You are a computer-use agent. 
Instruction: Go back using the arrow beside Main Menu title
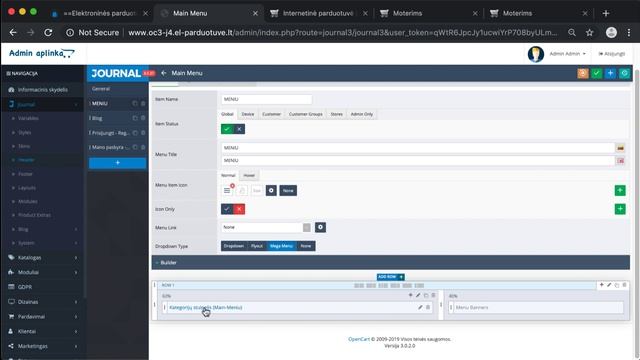coord(164,73)
